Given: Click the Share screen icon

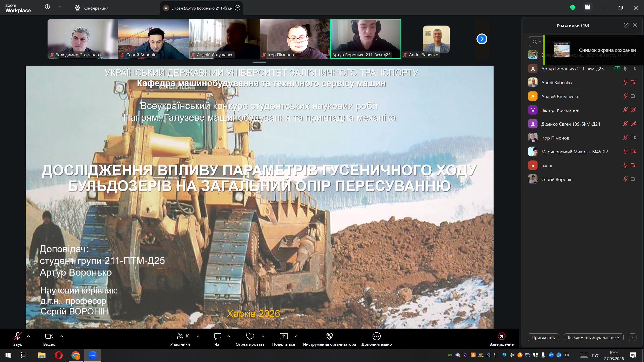Looking at the screenshot, I should (x=284, y=336).
